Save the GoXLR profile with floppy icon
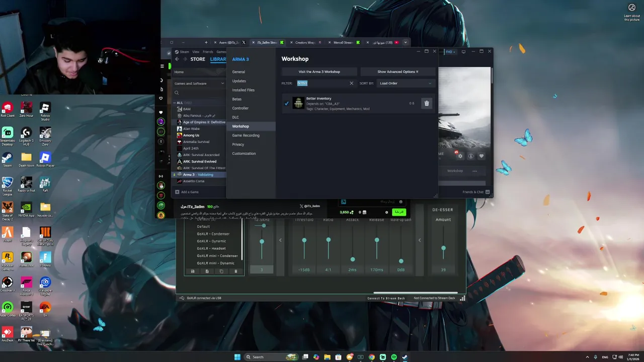The width and height of the screenshot is (644, 362). click(192, 271)
